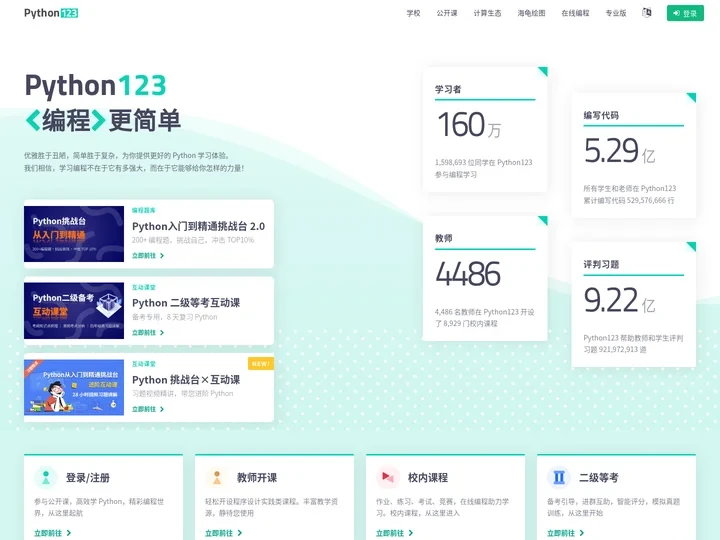Click the 登录/注册 card heading
This screenshot has width=720, height=540.
[88, 478]
